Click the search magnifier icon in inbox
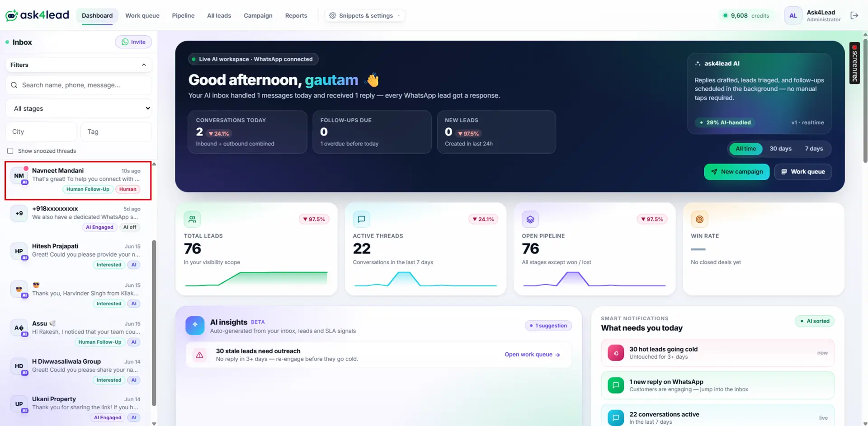This screenshot has height=426, width=868. pos(14,85)
